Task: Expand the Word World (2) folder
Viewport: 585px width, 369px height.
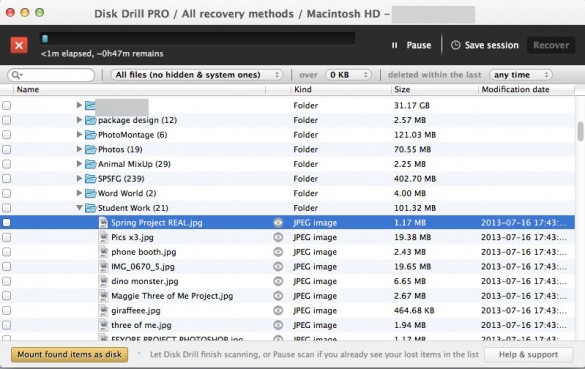Action: click(x=79, y=193)
